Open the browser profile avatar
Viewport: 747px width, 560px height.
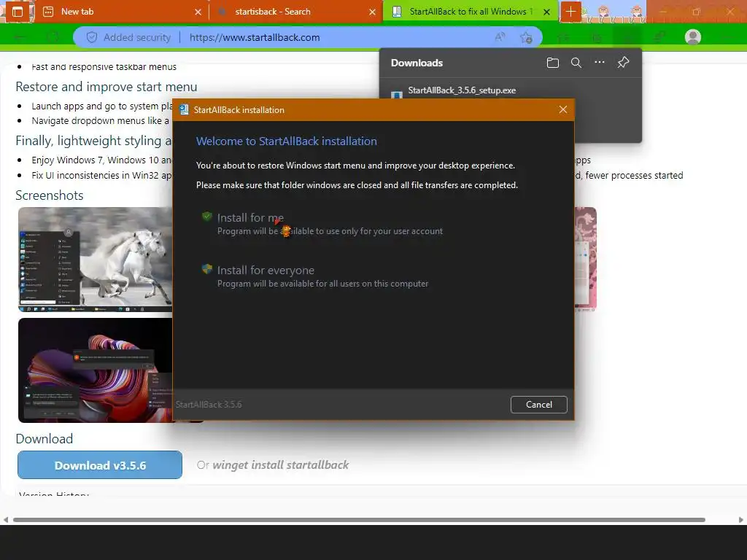click(693, 36)
